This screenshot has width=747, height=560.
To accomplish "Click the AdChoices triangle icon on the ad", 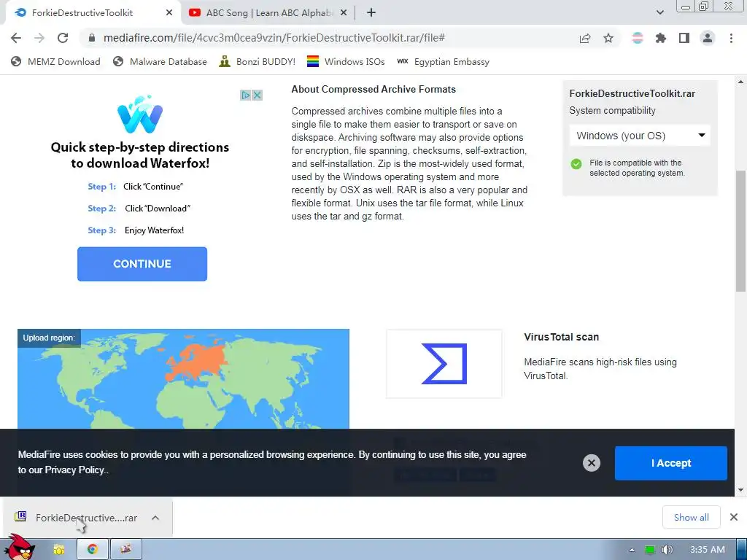I will click(x=245, y=96).
